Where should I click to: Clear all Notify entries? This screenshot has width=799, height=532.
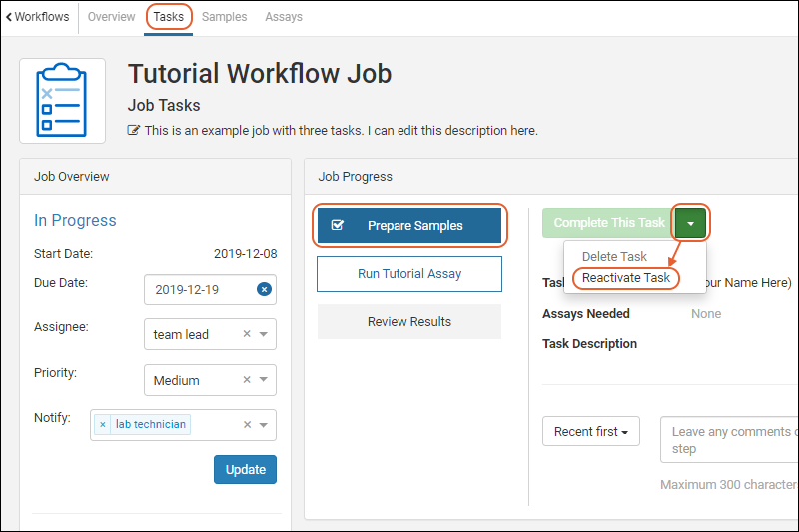pyautogui.click(x=247, y=425)
